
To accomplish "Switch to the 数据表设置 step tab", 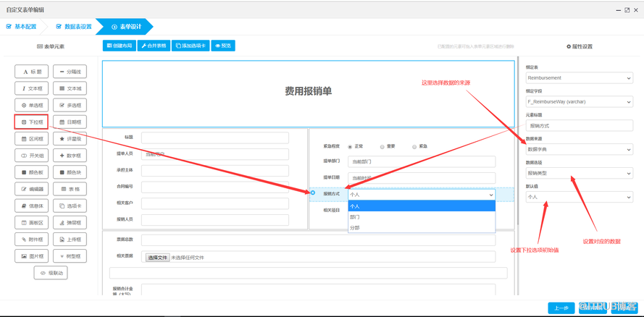I will click(x=74, y=27).
